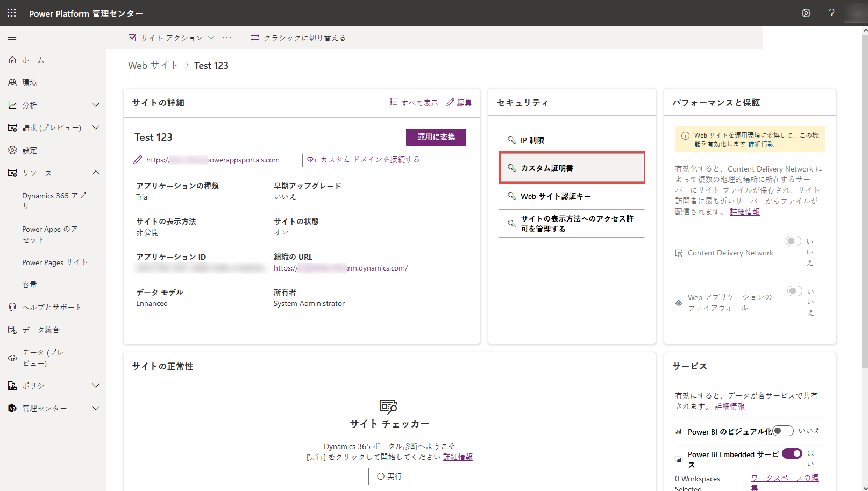Click the IP 制限 key icon
This screenshot has width=868, height=491.
click(511, 140)
